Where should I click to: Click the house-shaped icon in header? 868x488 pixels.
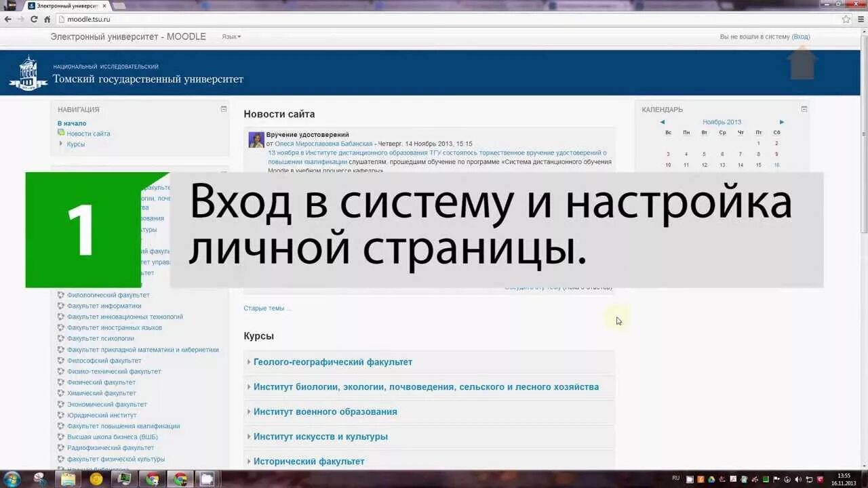coord(802,63)
